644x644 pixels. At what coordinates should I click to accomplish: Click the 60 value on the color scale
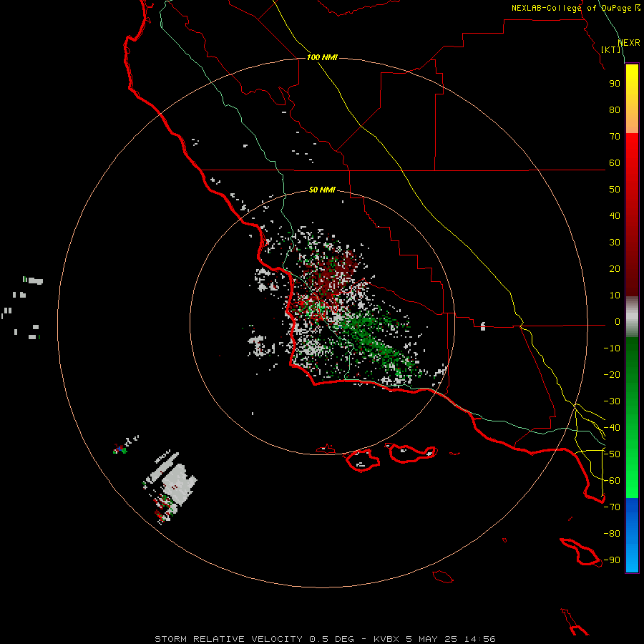(x=615, y=163)
